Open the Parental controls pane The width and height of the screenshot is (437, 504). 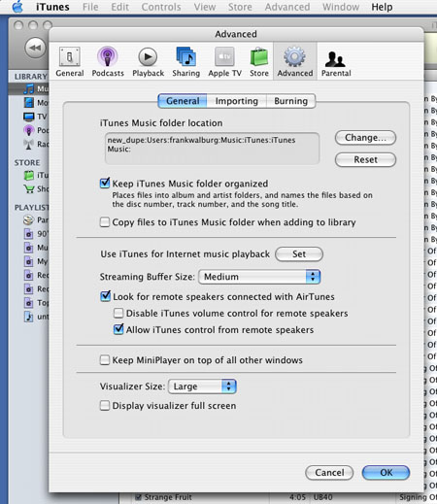coord(336,62)
